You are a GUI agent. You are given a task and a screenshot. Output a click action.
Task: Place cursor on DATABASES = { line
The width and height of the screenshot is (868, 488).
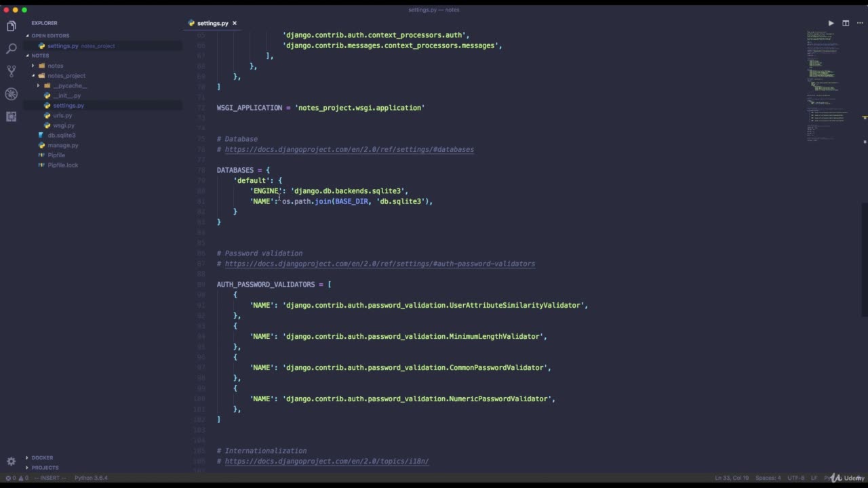(243, 170)
